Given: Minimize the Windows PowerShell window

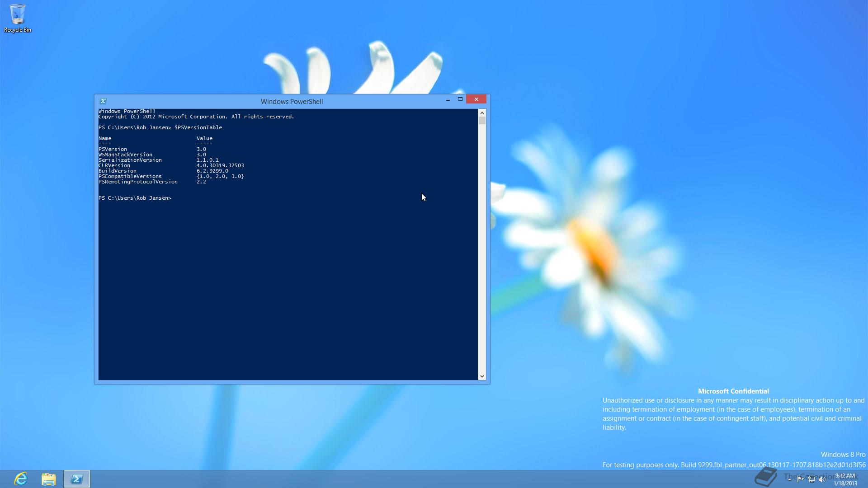Looking at the screenshot, I should point(448,99).
